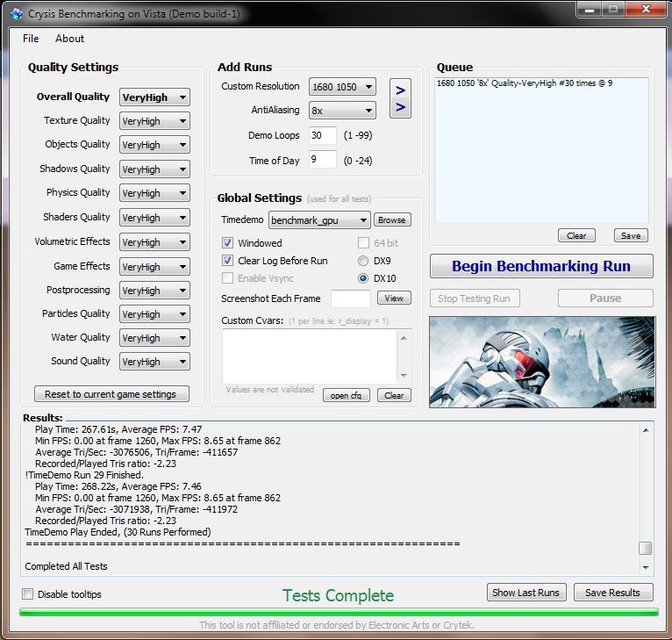Expand the Postprocessing dropdown
Screen dimensions: 672x640
(x=154, y=291)
